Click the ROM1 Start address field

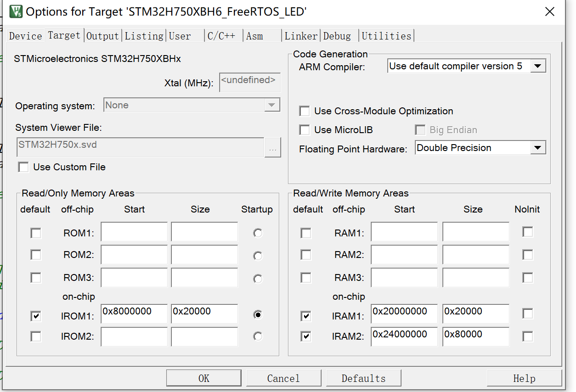tap(134, 232)
